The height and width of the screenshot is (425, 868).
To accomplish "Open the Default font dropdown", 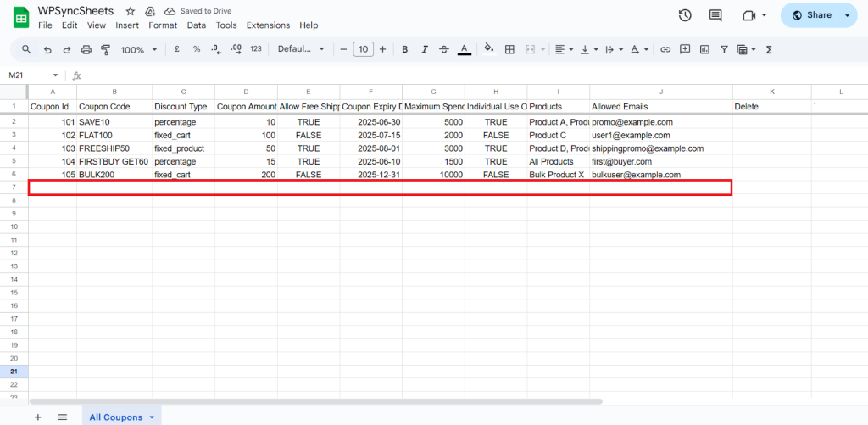I will (301, 48).
